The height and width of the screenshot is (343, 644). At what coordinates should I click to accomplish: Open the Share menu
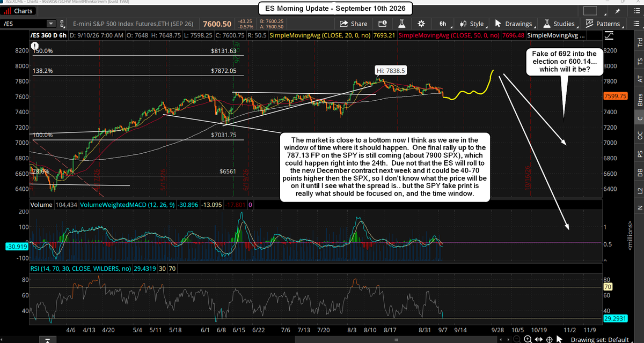point(354,24)
